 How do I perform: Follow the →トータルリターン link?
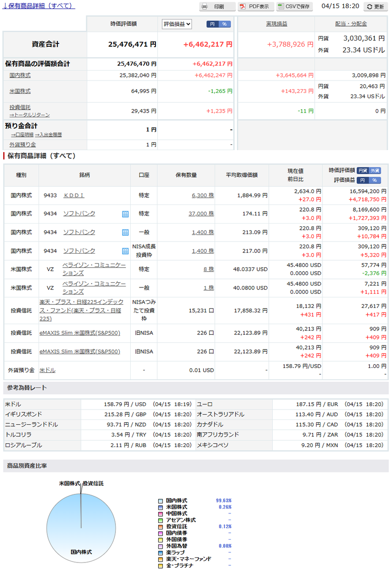pyautogui.click(x=30, y=114)
